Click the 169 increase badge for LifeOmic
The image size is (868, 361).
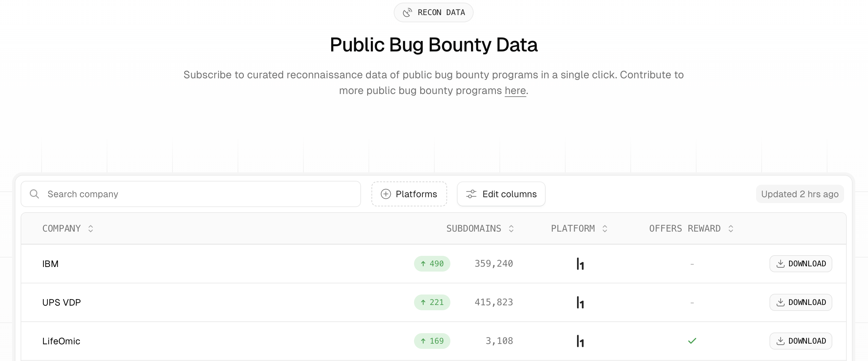(432, 341)
